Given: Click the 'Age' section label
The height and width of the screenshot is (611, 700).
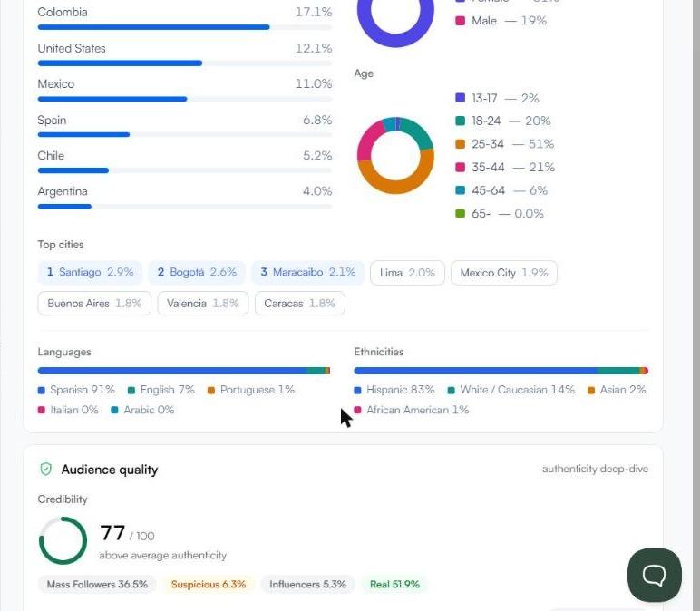Looking at the screenshot, I should 364,73.
